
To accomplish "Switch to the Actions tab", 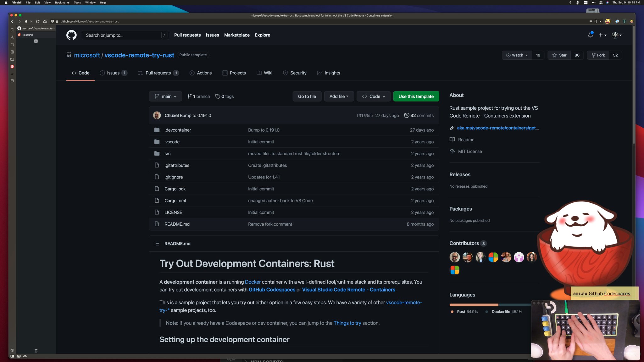I will 201,73.
